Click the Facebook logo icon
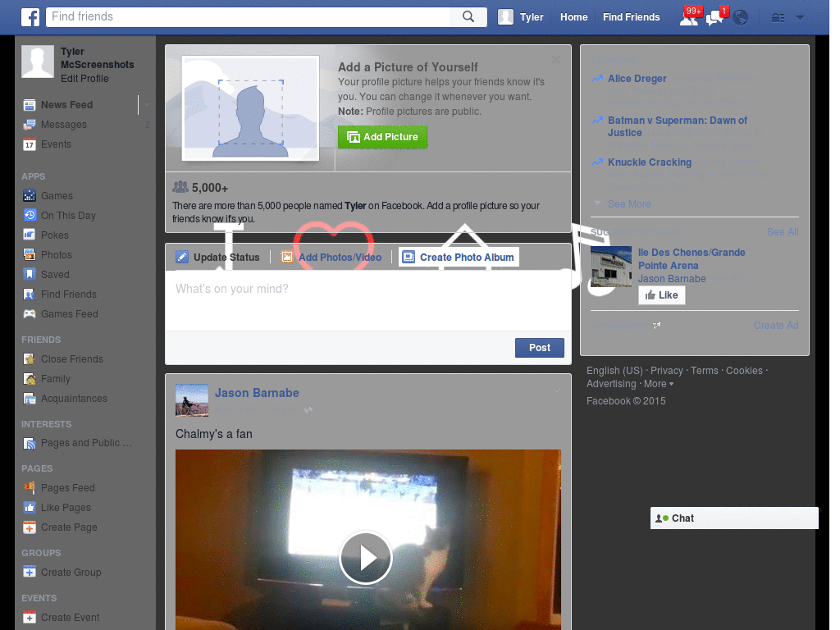This screenshot has height=630, width=840. [30, 17]
